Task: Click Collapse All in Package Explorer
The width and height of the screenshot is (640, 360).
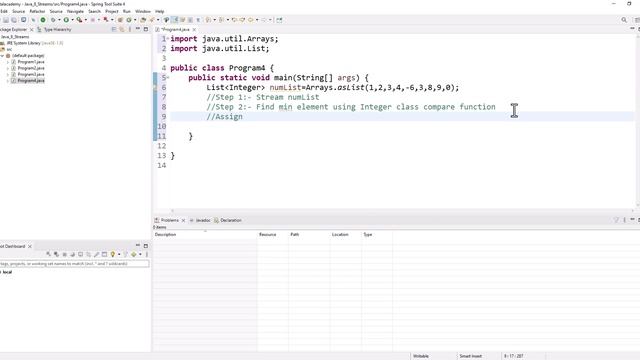Action: coord(114,29)
